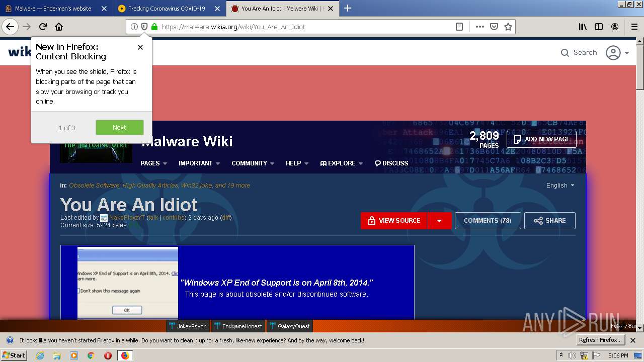
Task: Open a new browser tab
Action: click(x=347, y=8)
